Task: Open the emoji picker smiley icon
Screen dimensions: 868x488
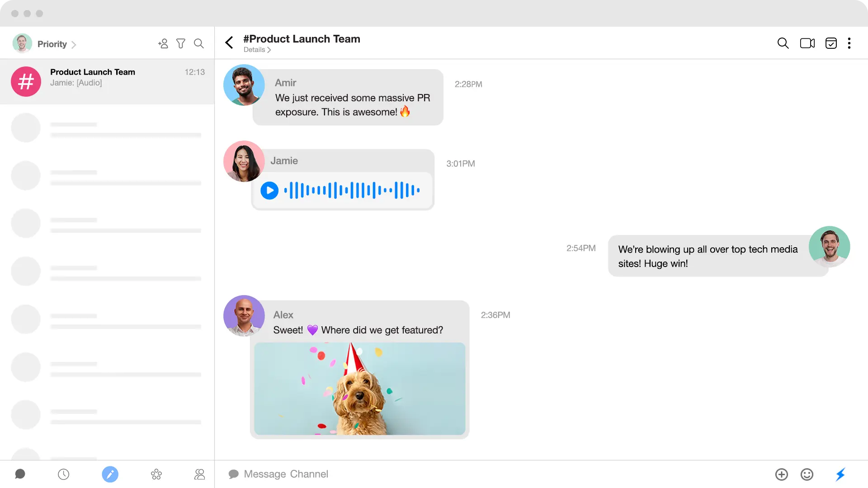Action: click(x=807, y=474)
